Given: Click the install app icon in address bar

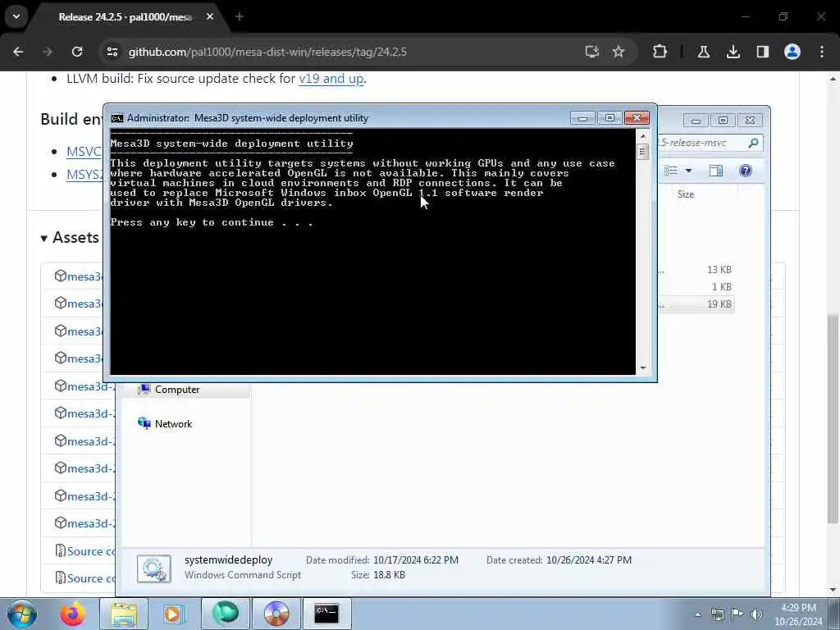Looking at the screenshot, I should pyautogui.click(x=592, y=52).
